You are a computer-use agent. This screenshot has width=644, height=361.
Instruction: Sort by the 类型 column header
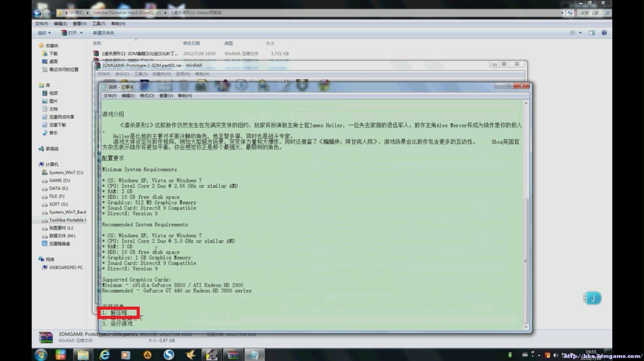coord(229,43)
